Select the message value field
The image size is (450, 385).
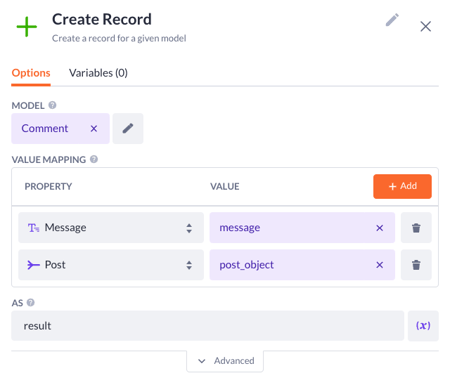(302, 228)
